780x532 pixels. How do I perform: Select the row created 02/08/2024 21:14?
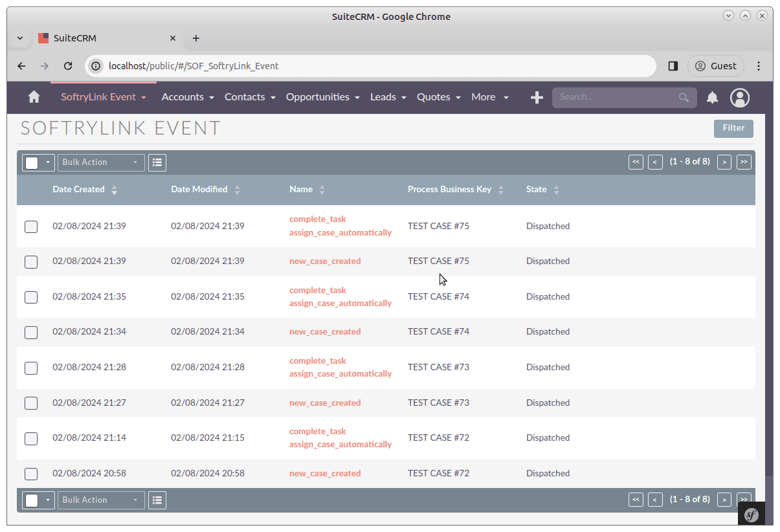31,438
